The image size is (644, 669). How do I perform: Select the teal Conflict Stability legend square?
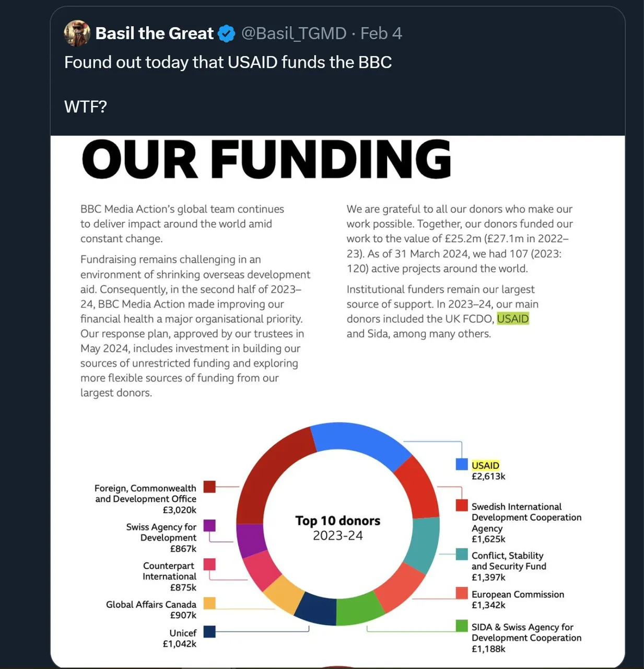coord(462,554)
